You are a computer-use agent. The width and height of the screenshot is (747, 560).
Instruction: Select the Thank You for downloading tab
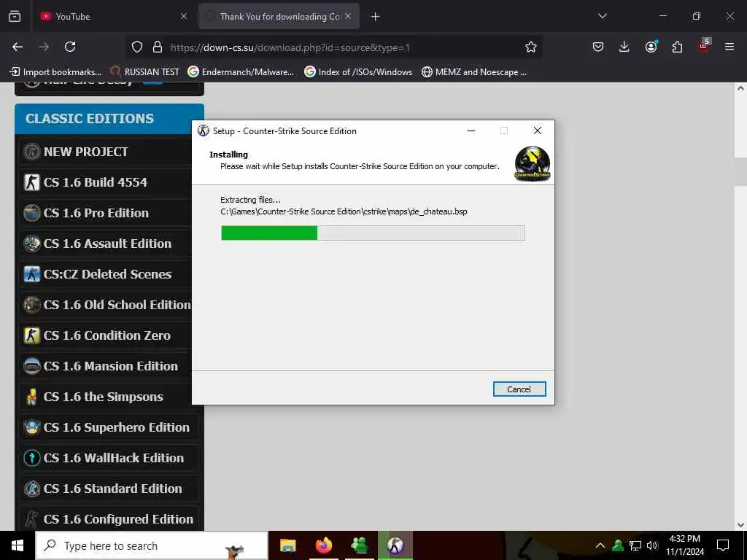pyautogui.click(x=279, y=17)
